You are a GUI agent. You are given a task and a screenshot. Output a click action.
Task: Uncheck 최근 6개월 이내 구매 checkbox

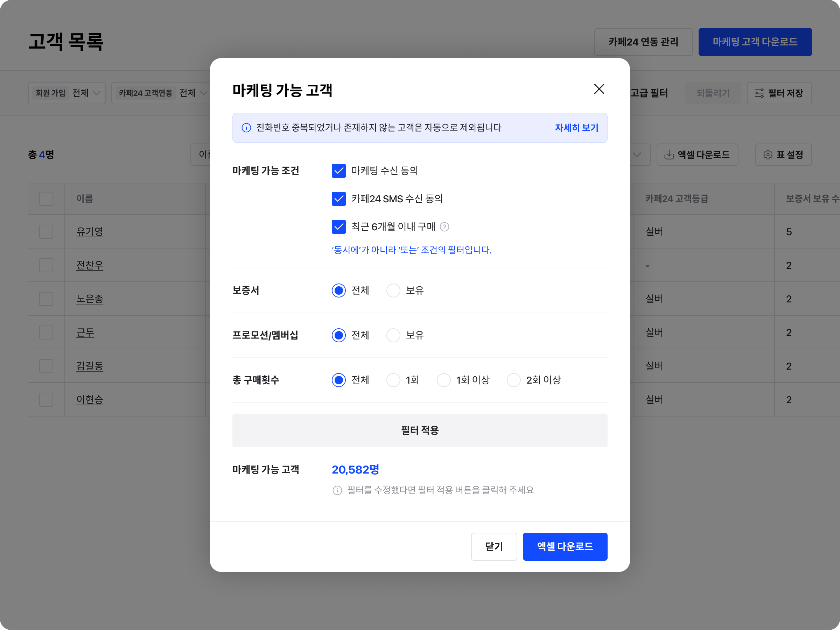tap(338, 227)
